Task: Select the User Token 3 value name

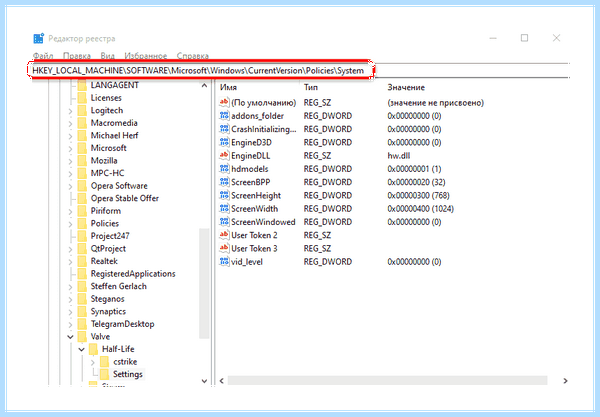Action: pyautogui.click(x=254, y=249)
